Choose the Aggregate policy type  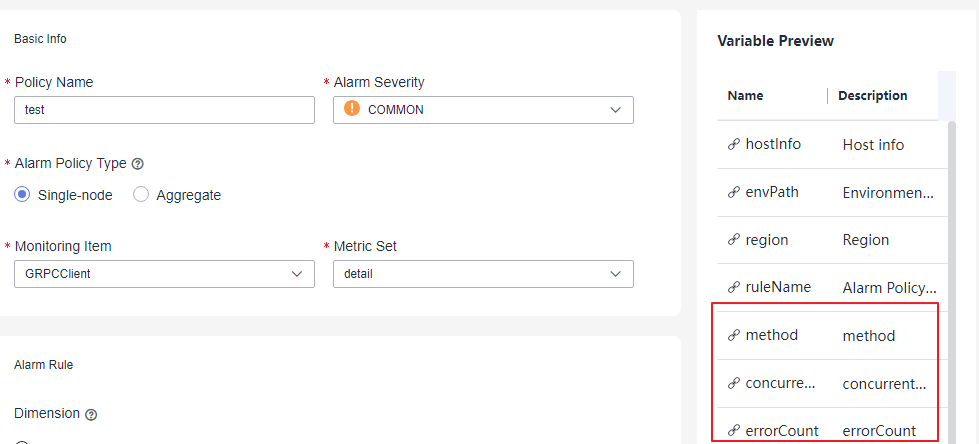point(141,195)
